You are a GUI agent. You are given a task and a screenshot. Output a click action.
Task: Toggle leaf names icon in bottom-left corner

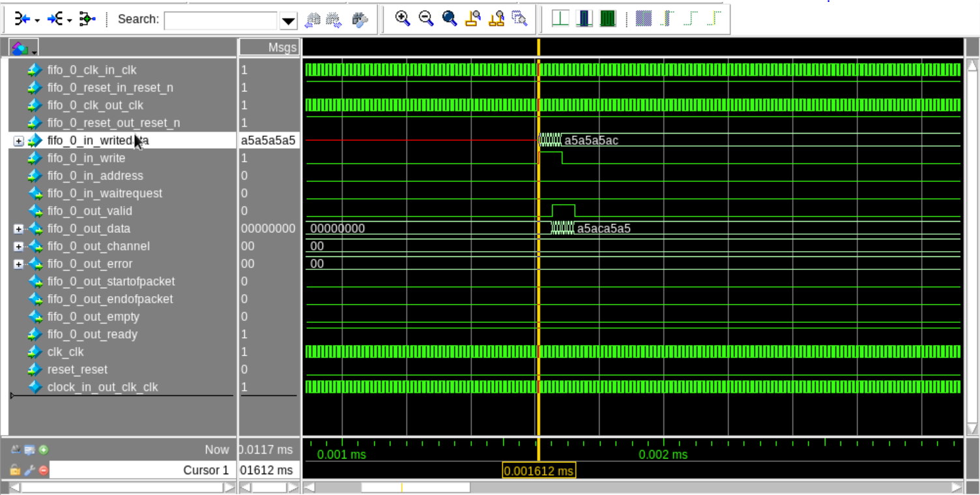(15, 449)
